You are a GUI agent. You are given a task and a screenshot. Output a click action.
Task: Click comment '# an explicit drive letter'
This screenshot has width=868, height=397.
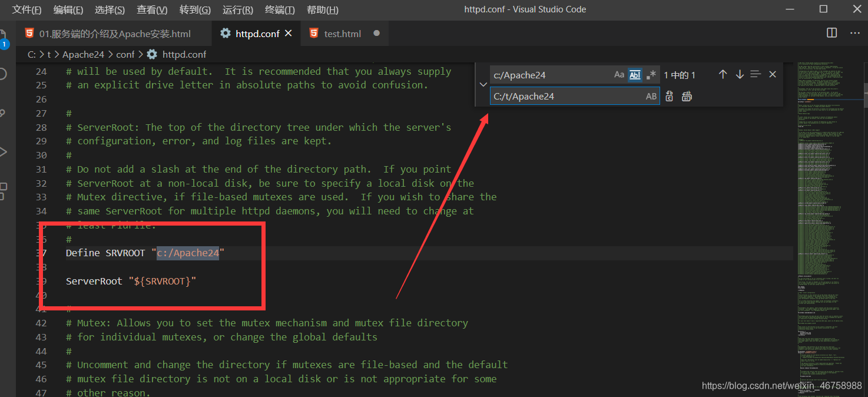tap(247, 85)
